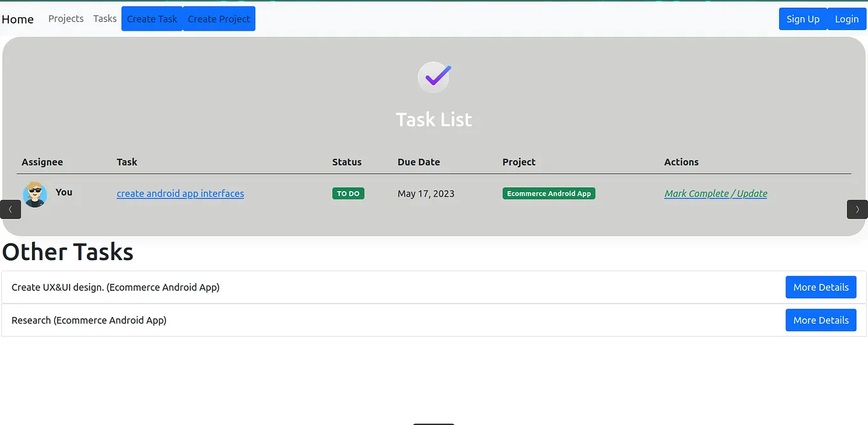Open the Sign Up page

point(803,19)
